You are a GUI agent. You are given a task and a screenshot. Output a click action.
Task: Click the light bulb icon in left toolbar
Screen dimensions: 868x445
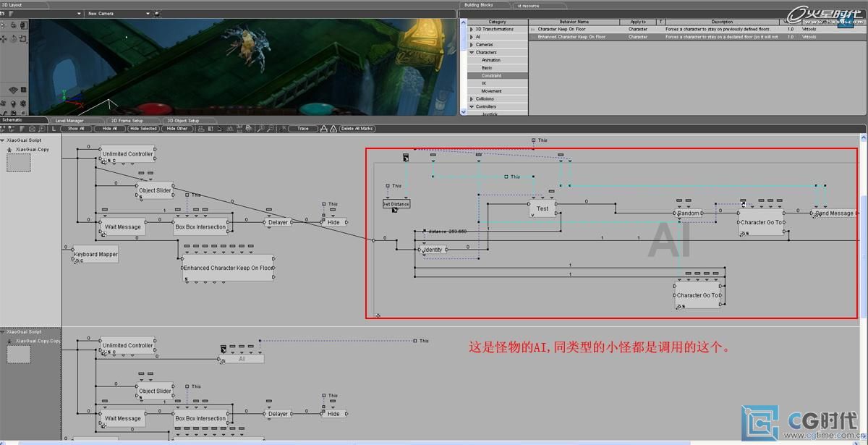pyautogui.click(x=13, y=104)
